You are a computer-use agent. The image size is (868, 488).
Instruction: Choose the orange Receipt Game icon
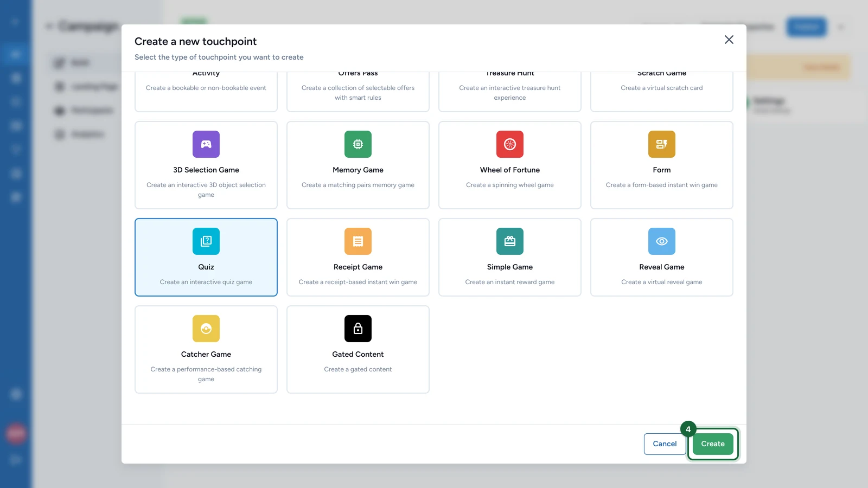click(x=358, y=241)
